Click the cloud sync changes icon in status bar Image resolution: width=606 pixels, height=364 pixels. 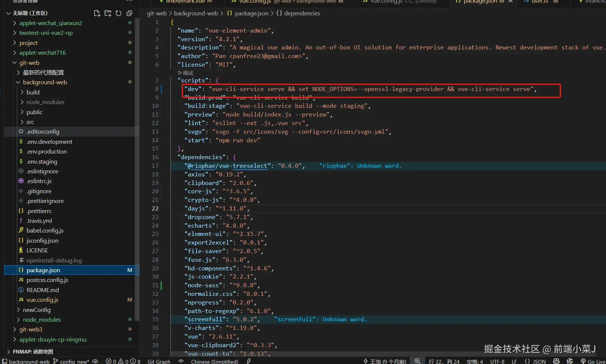point(95,361)
